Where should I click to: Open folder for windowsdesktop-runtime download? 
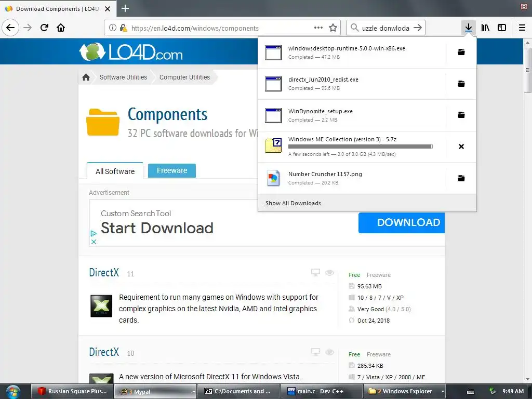(461, 52)
